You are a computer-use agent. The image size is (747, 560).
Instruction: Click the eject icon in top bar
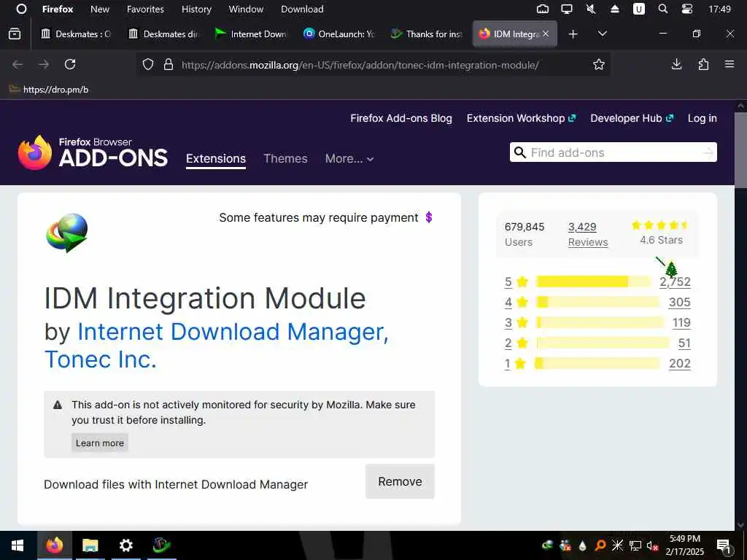pyautogui.click(x=614, y=9)
